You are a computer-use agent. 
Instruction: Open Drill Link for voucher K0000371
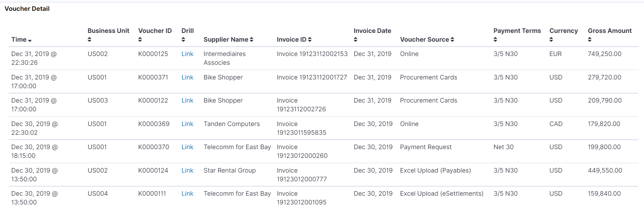[x=187, y=77]
